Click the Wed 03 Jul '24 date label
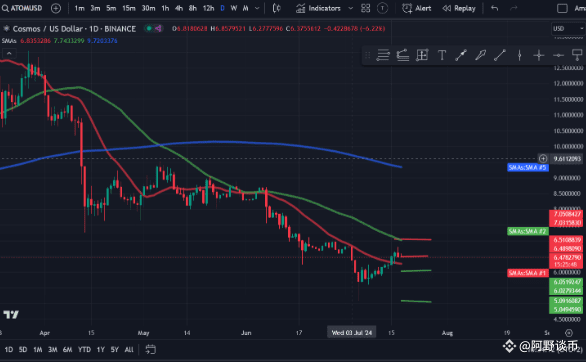The image size is (586, 362). (x=352, y=332)
